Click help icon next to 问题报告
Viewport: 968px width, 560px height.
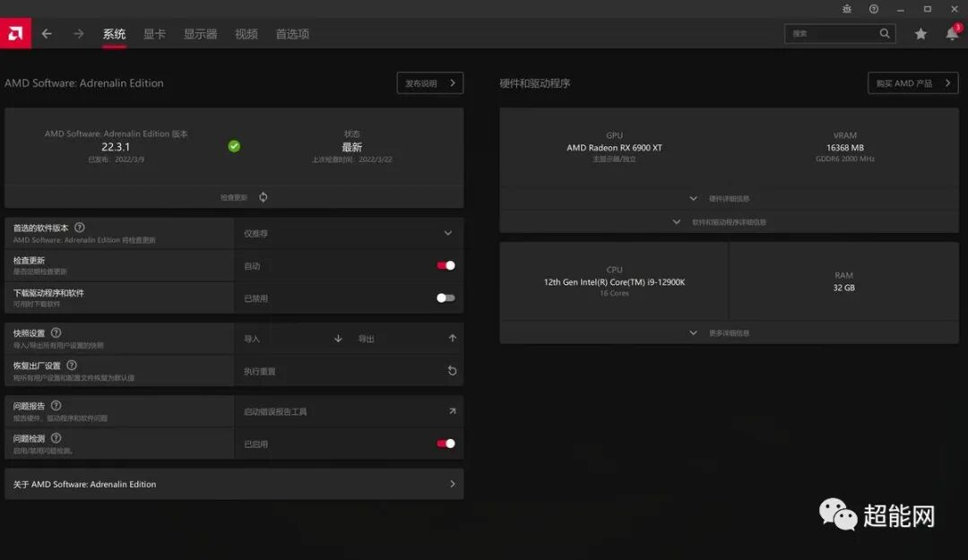tap(56, 405)
